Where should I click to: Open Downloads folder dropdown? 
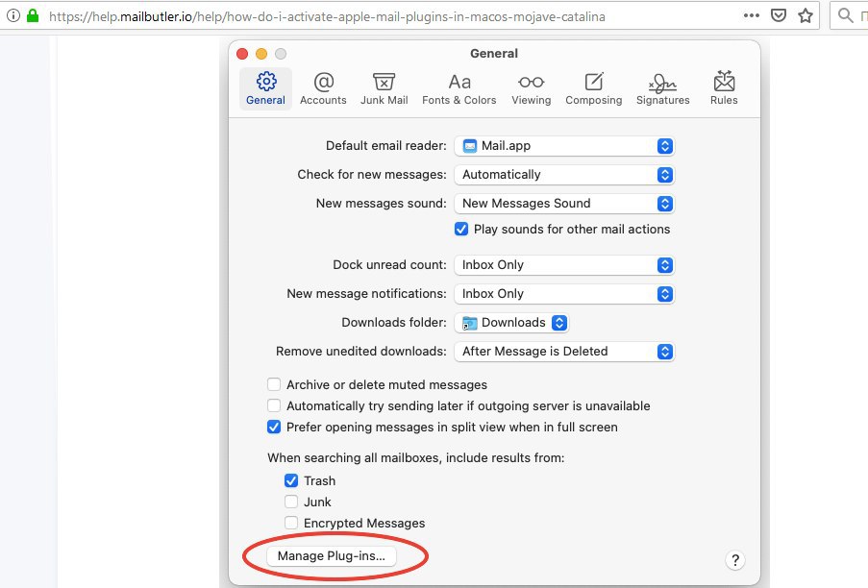coord(511,323)
